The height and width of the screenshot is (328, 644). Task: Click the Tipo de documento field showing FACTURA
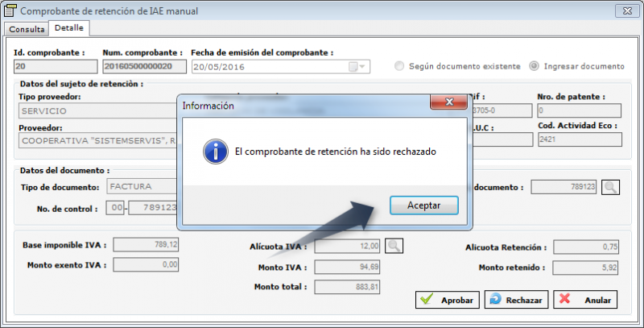pos(142,186)
